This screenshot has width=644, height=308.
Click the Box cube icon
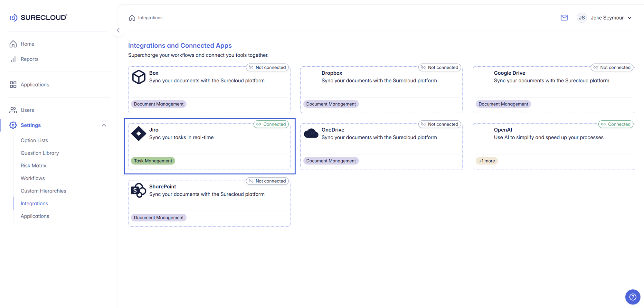139,77
